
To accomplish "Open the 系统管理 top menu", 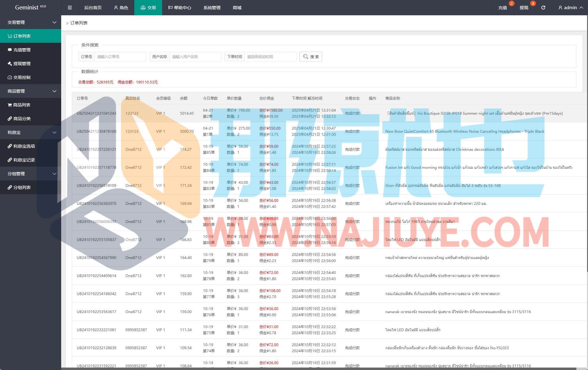I will click(x=212, y=8).
